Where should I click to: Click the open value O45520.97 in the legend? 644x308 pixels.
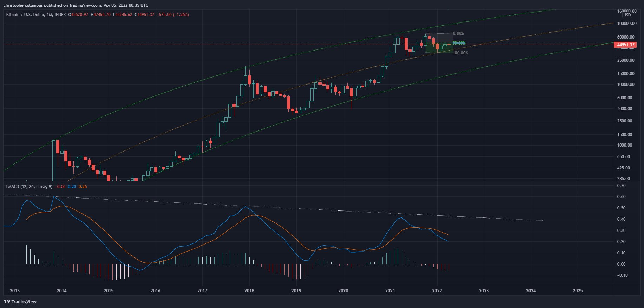pos(78,15)
